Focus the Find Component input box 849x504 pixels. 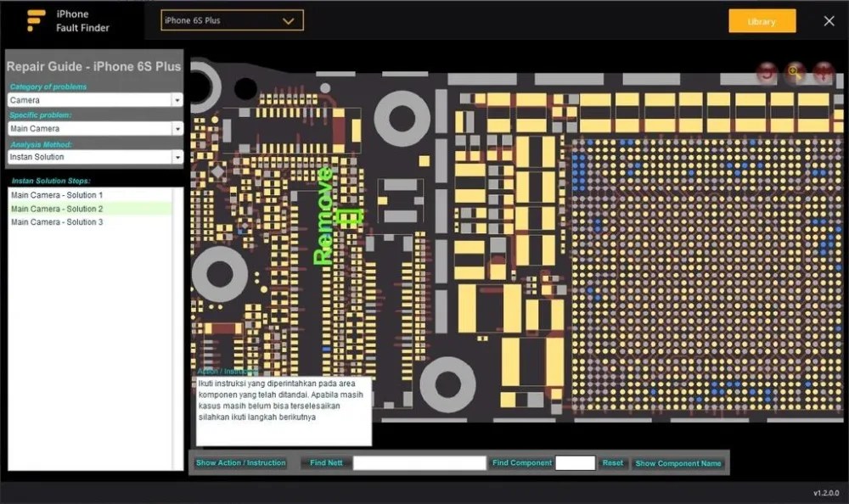pyautogui.click(x=575, y=463)
